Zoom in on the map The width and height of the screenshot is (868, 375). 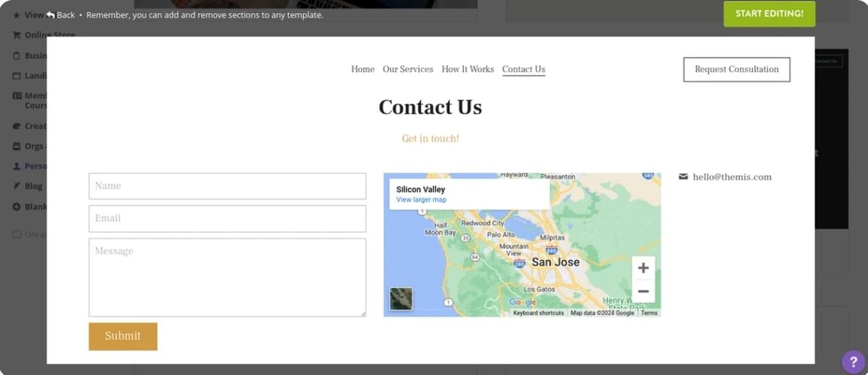pos(643,268)
